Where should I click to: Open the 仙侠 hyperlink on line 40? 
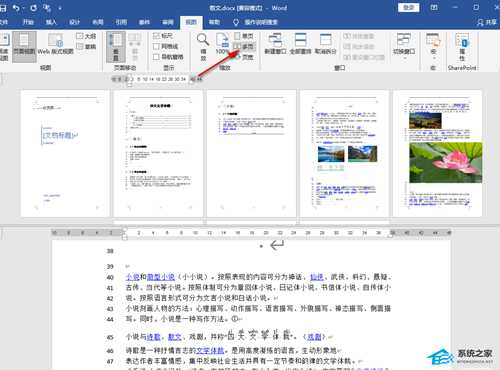[317, 277]
